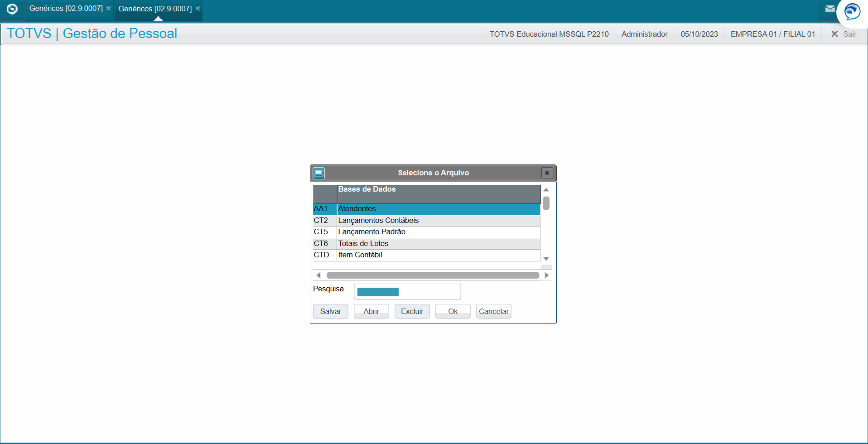
Task: Click the dialog window icon in Selecione o Arquivo
Action: [319, 173]
